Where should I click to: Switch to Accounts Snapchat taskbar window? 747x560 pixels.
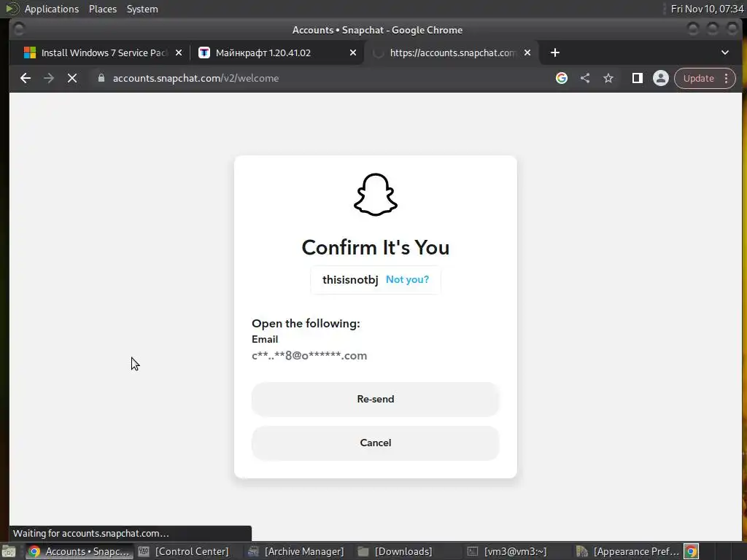click(x=79, y=551)
